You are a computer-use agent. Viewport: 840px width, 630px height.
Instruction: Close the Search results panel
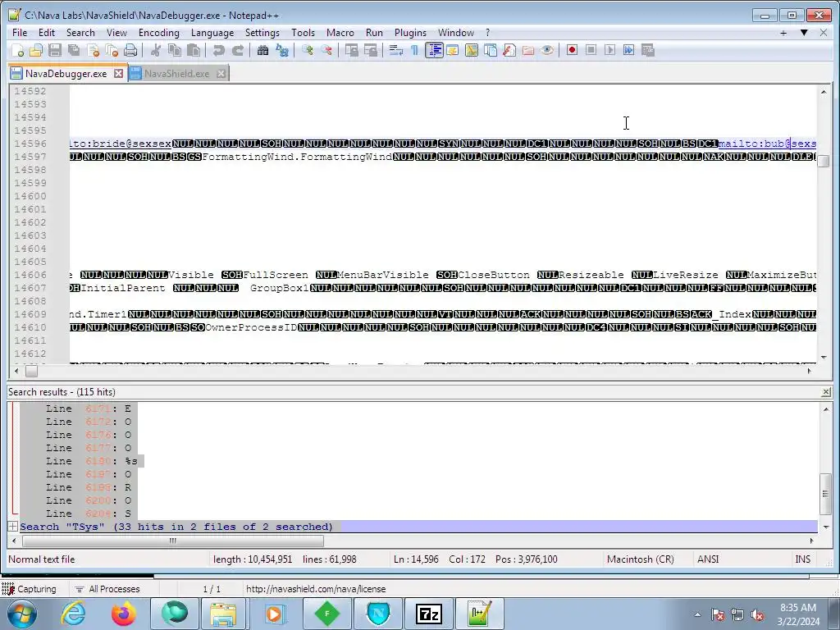tap(826, 392)
